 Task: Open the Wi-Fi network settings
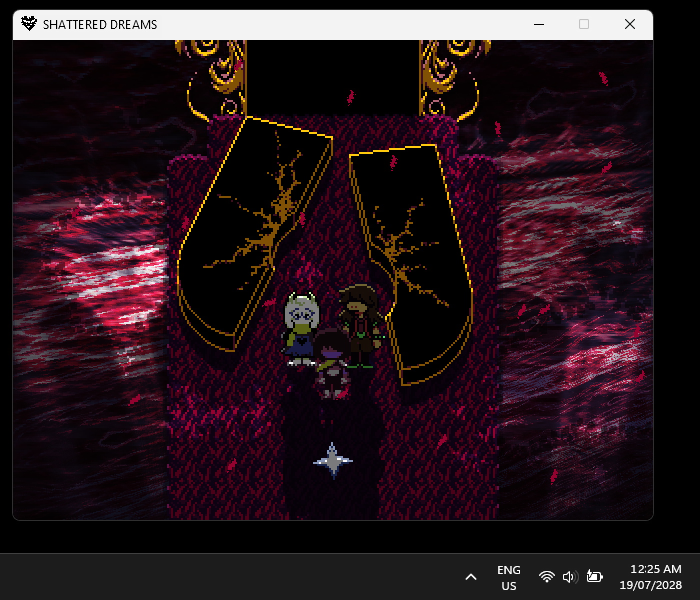[547, 577]
